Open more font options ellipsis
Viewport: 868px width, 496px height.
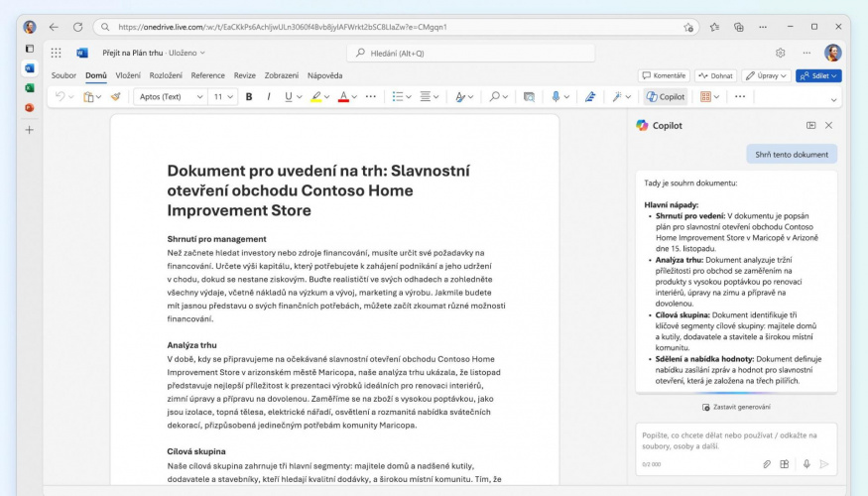(371, 97)
